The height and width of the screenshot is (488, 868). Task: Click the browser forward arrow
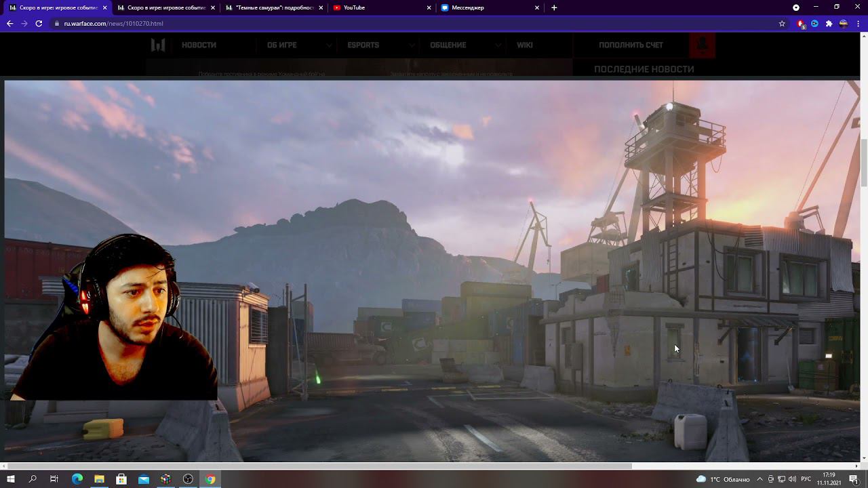coord(24,23)
